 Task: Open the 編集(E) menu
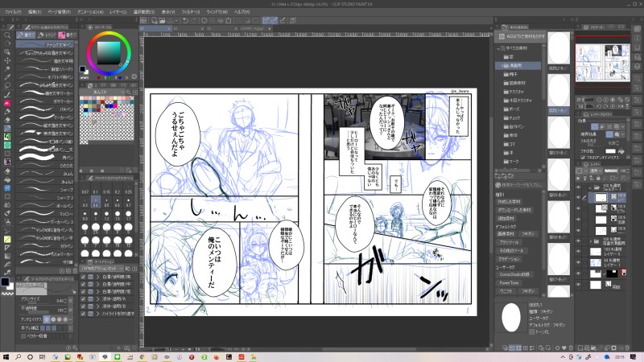point(35,12)
